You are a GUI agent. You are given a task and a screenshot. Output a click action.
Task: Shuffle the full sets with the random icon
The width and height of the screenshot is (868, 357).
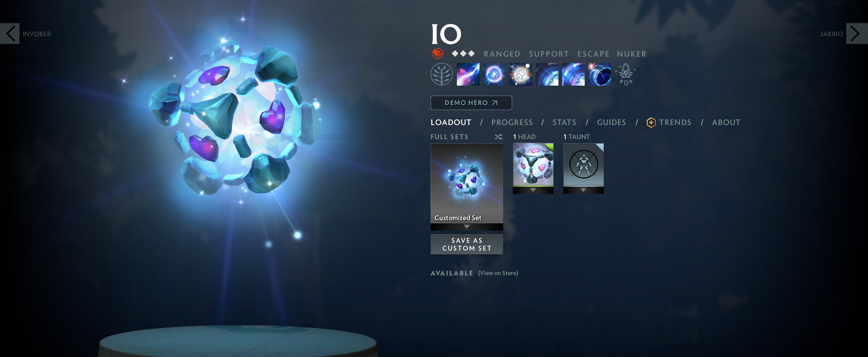[498, 137]
